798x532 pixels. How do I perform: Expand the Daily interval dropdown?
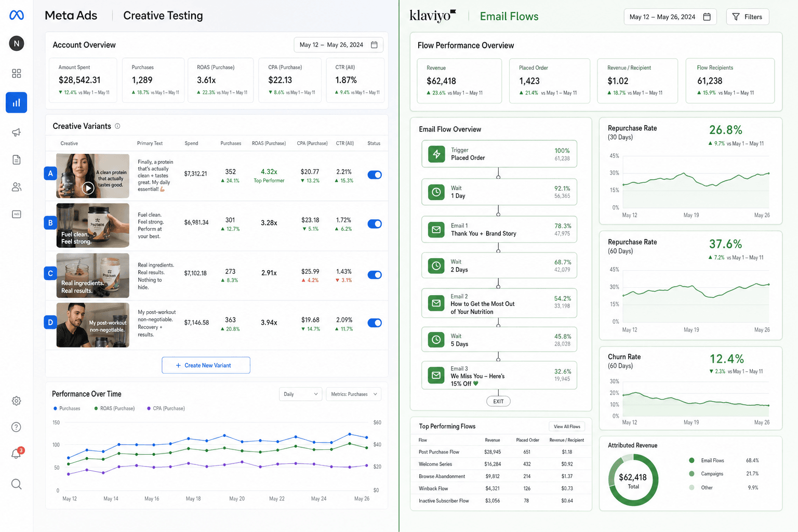coord(301,394)
